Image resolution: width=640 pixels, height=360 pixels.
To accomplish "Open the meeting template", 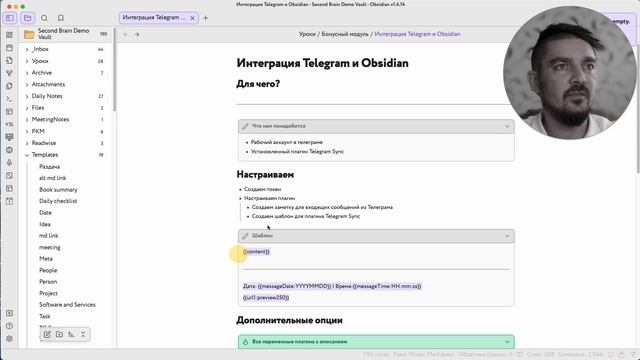I will pos(49,247).
